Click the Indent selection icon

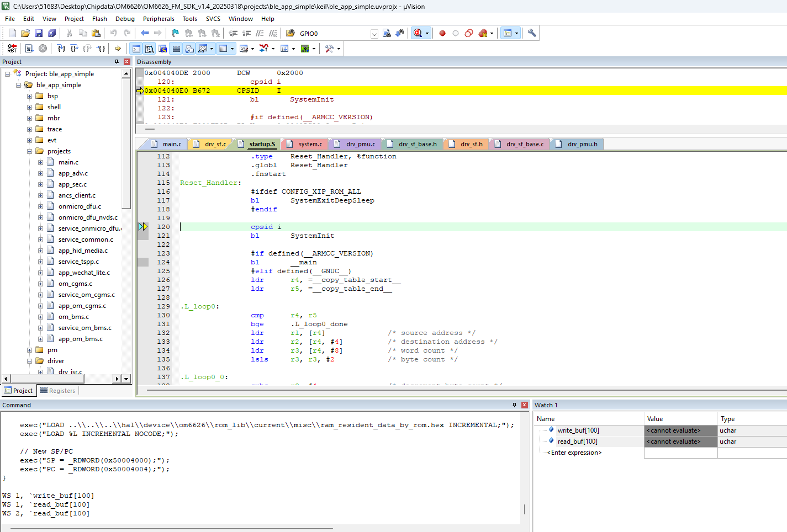click(x=233, y=33)
